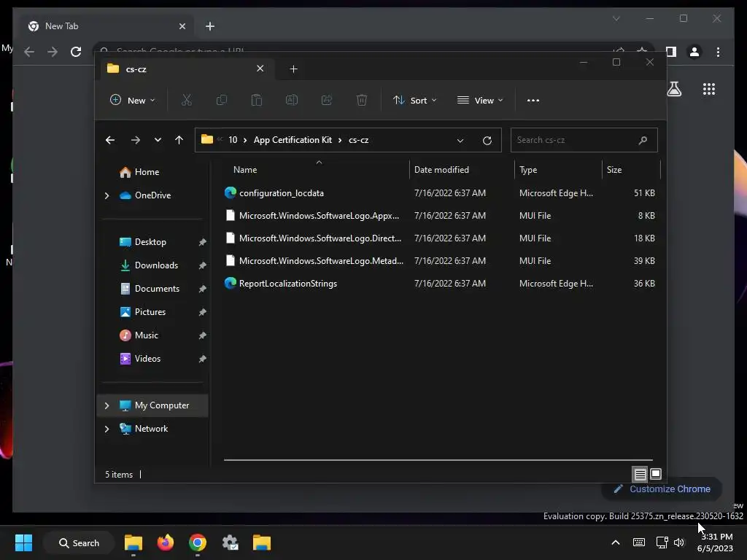Show hidden system tray icons
This screenshot has height=560, width=747.
pyautogui.click(x=616, y=542)
